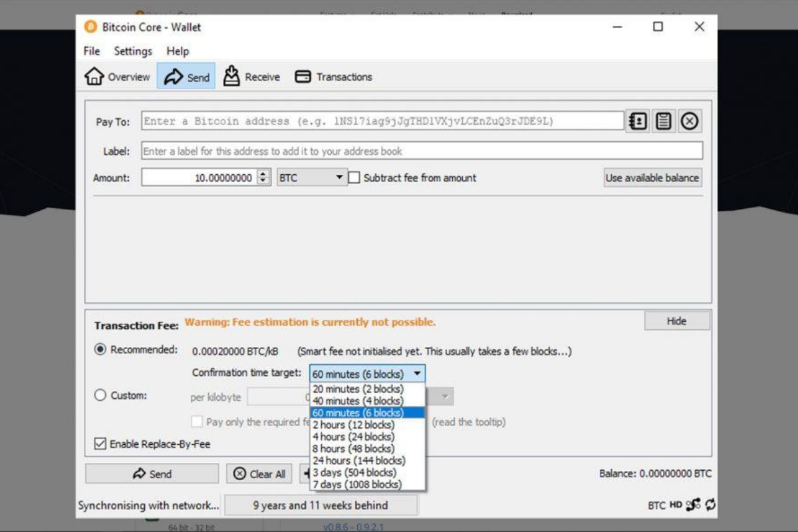
Task: Show the Transactions tab
Action: (333, 76)
